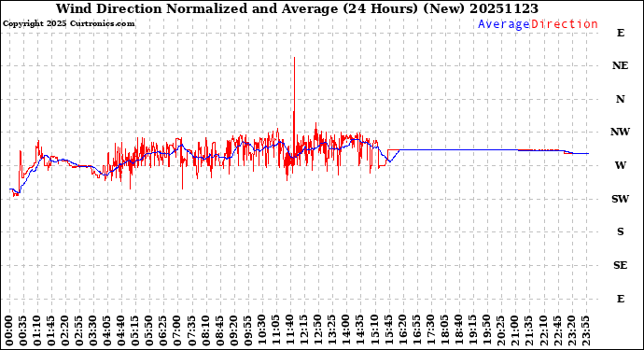
Task: Click the 13:25 time axis label
Action: point(332,330)
